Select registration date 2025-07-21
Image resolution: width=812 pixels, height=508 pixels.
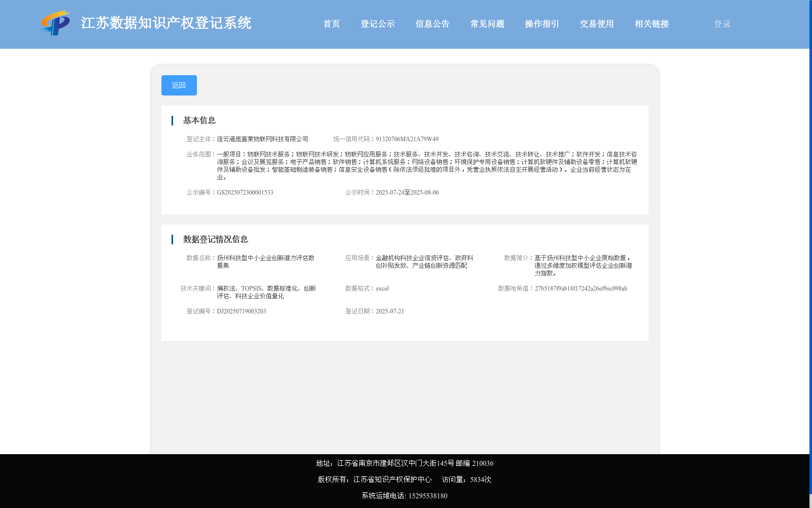click(x=390, y=311)
